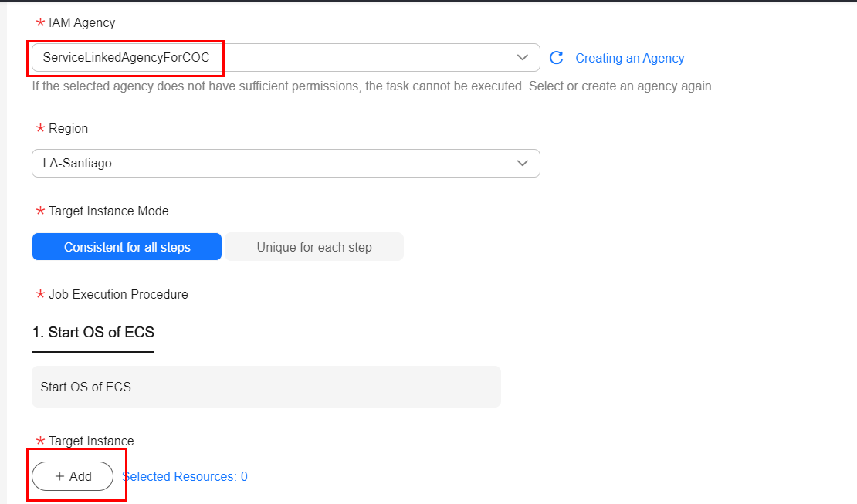Viewport: 857px width, 504px height.
Task: Expand the IAM Agency dropdown arrow
Action: coord(523,58)
